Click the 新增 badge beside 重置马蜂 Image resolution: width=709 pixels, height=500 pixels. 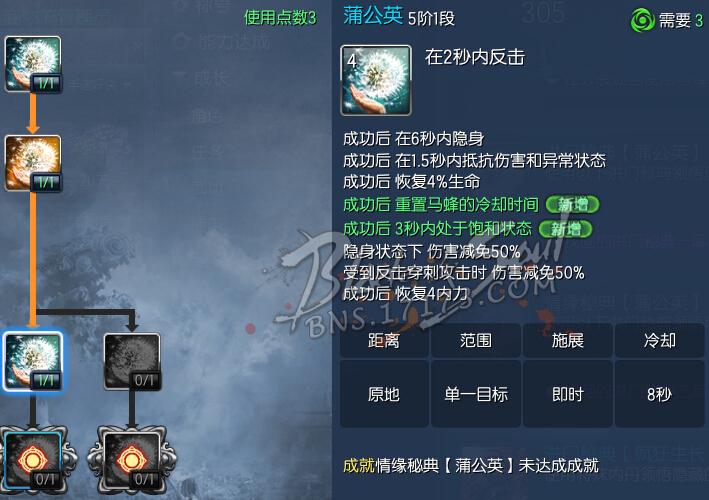(x=572, y=205)
